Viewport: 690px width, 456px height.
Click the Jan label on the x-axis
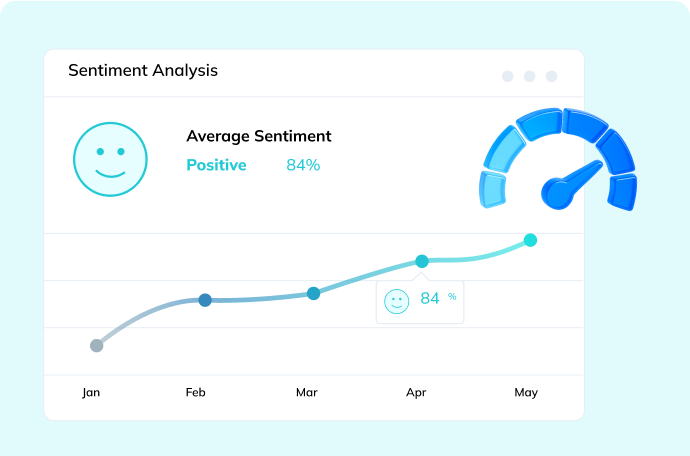click(x=91, y=393)
